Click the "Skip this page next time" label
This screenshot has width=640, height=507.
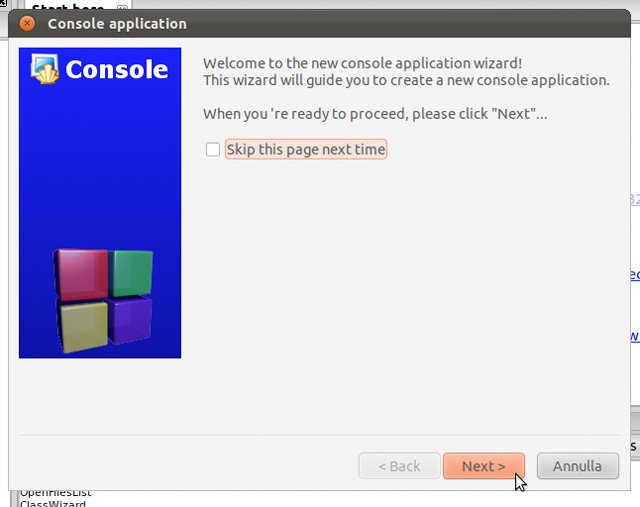pos(306,149)
